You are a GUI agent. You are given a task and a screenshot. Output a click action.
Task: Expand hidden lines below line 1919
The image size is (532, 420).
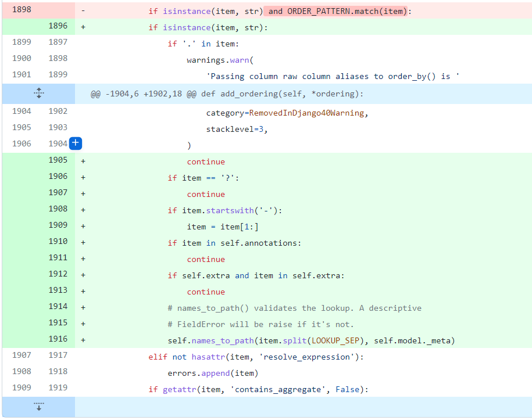pos(39,407)
